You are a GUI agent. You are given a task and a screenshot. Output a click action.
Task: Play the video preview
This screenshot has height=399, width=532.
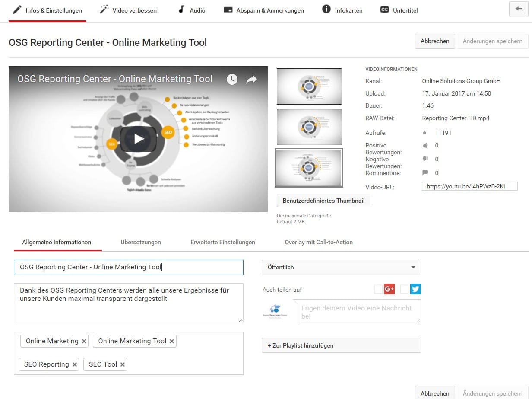pyautogui.click(x=138, y=139)
